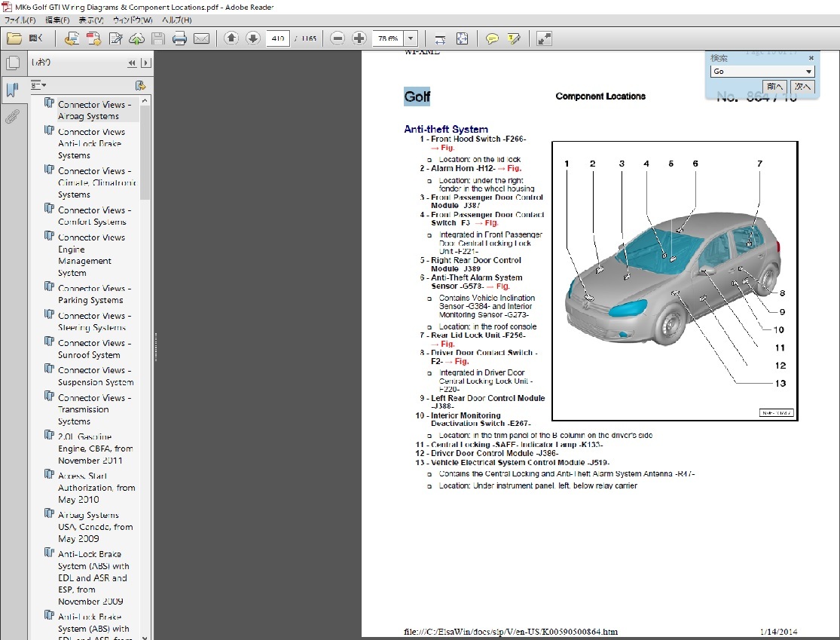Image resolution: width=840 pixels, height=640 pixels.
Task: Open the ファイル(F) menu
Action: [x=20, y=20]
